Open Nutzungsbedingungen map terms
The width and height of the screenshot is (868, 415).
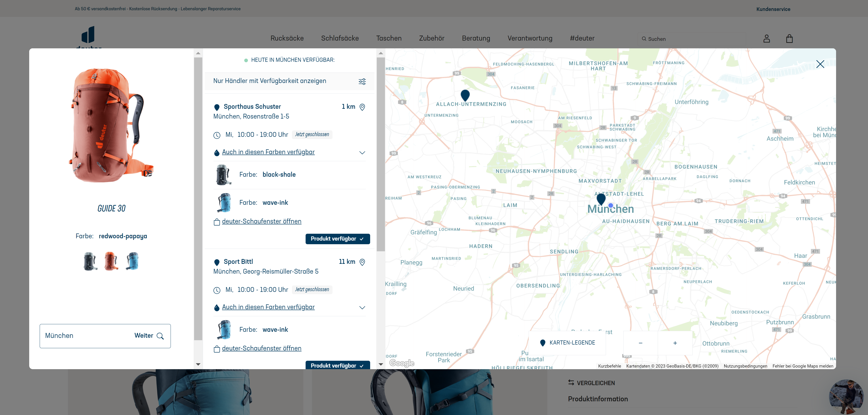(745, 366)
